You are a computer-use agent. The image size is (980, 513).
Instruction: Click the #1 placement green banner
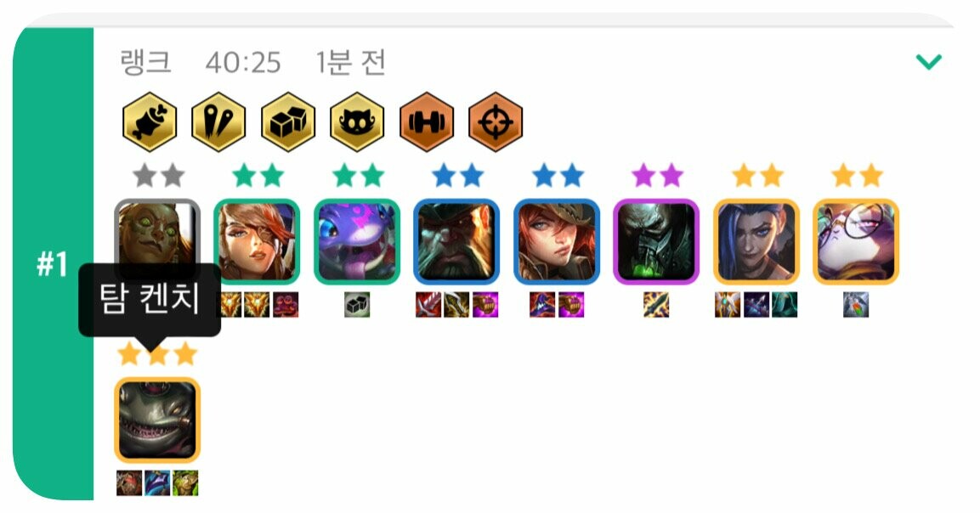coord(54,263)
